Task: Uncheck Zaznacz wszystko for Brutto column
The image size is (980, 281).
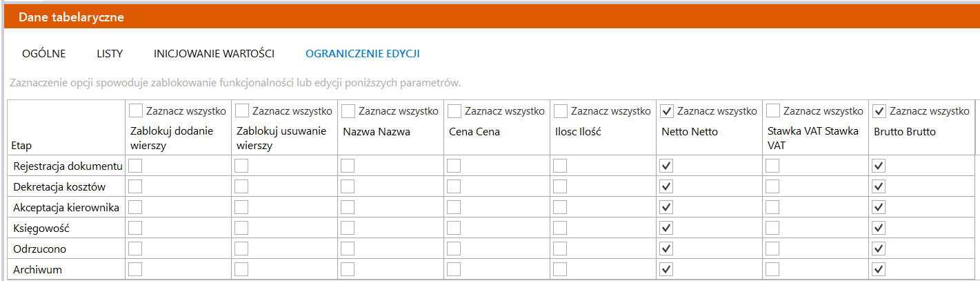Action: click(x=879, y=110)
